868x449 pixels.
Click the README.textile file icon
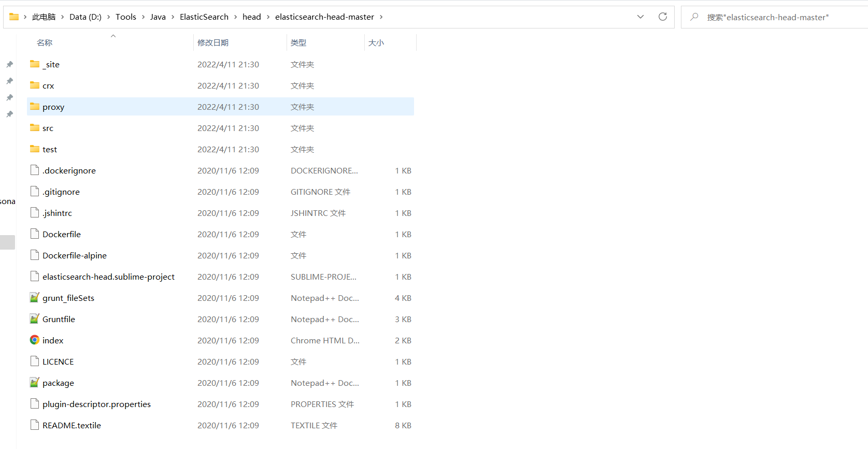click(35, 425)
